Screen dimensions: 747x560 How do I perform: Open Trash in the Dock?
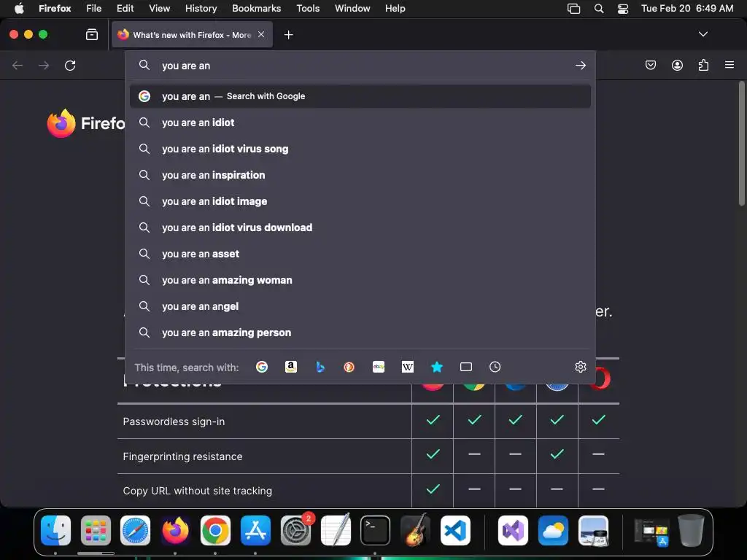(691, 530)
